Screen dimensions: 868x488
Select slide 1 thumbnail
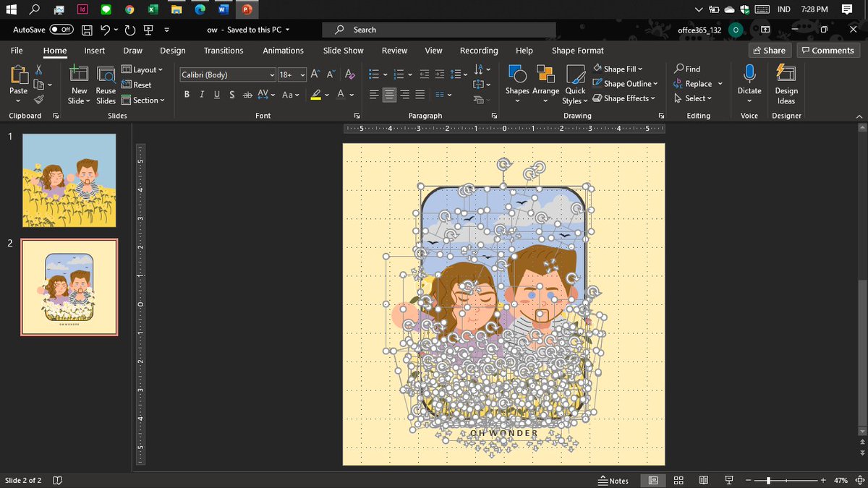coord(69,181)
